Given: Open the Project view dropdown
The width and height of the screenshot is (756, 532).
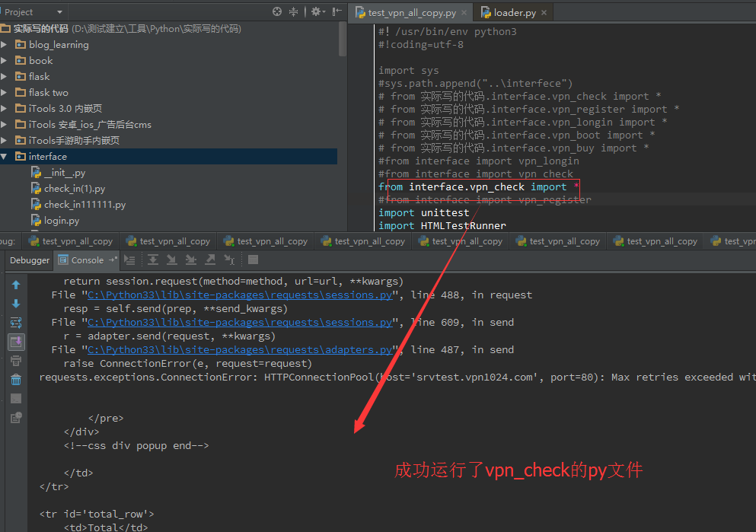Looking at the screenshot, I should click(x=59, y=11).
